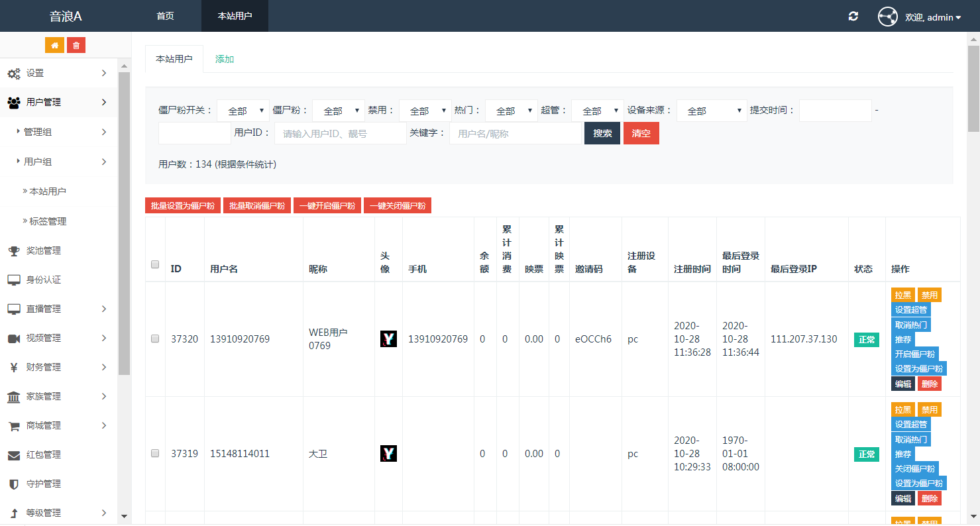Click 关闭僵尸粉 for user 37319

(x=915, y=469)
